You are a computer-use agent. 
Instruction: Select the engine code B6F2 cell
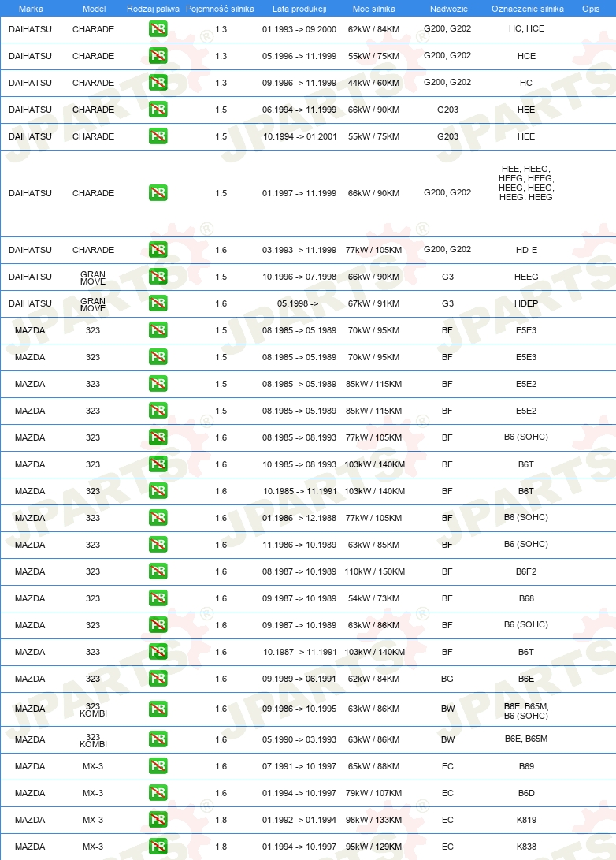click(x=526, y=572)
